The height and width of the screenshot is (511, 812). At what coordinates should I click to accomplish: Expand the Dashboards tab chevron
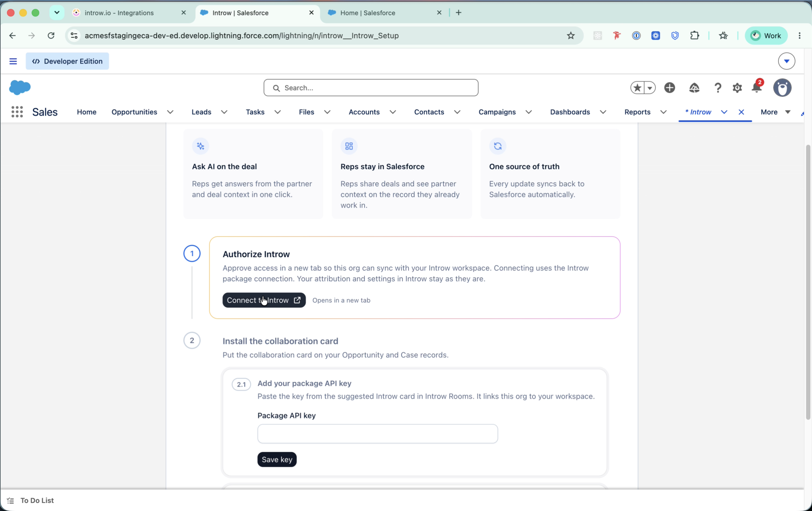(603, 112)
